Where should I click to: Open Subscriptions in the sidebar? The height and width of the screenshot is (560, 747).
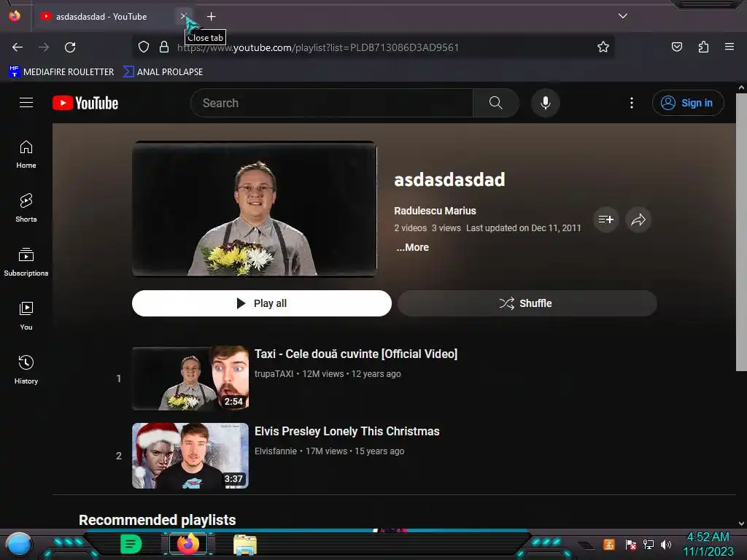[26, 262]
